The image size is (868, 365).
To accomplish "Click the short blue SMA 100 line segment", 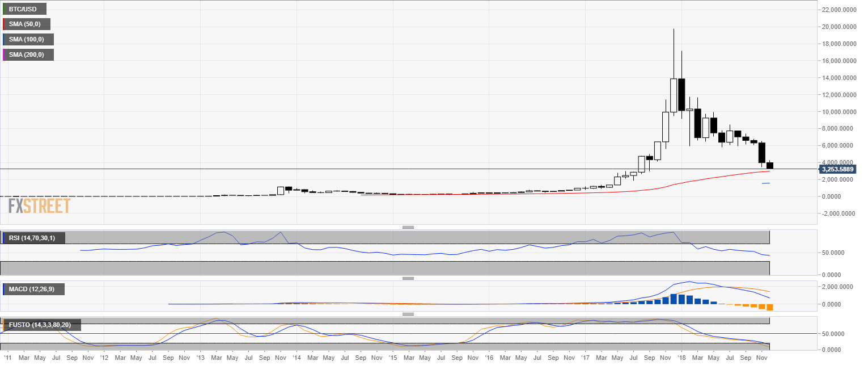I will [x=765, y=183].
